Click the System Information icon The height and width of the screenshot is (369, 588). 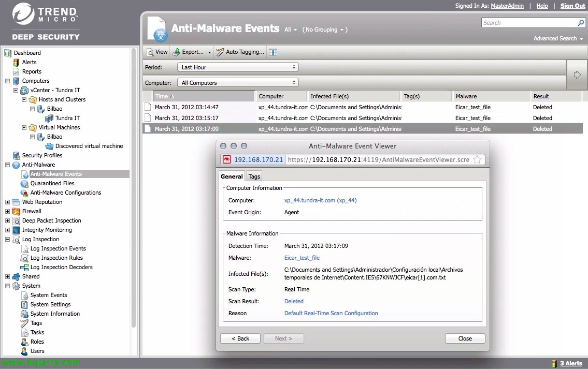click(x=24, y=314)
